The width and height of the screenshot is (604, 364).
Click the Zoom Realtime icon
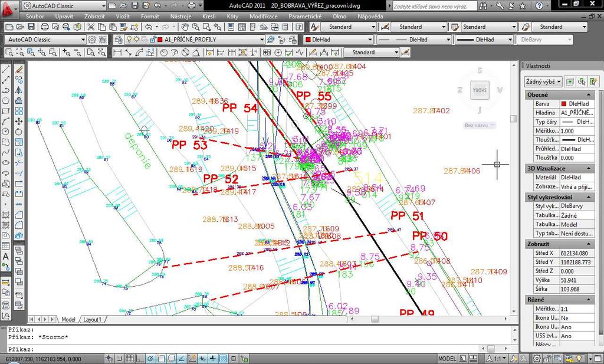coord(196,27)
